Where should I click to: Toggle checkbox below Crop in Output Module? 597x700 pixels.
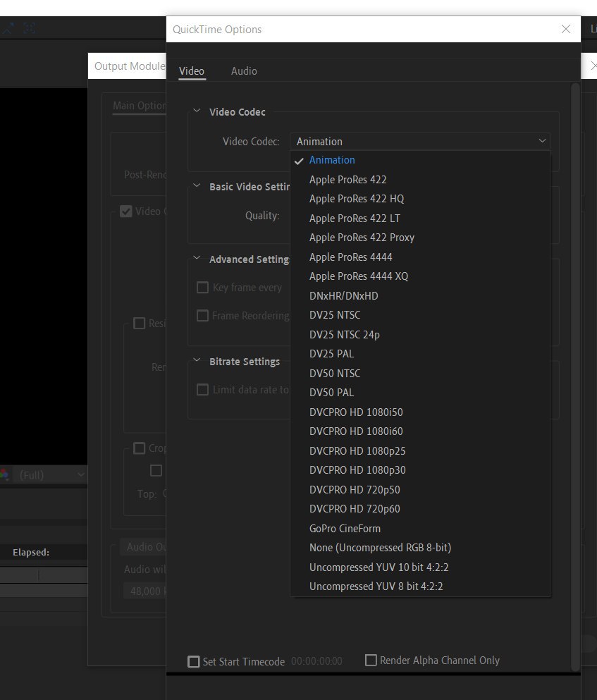click(x=156, y=470)
